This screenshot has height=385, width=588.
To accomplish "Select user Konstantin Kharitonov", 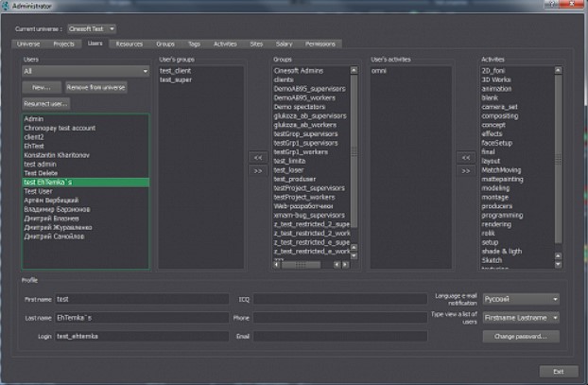I will tap(85, 155).
